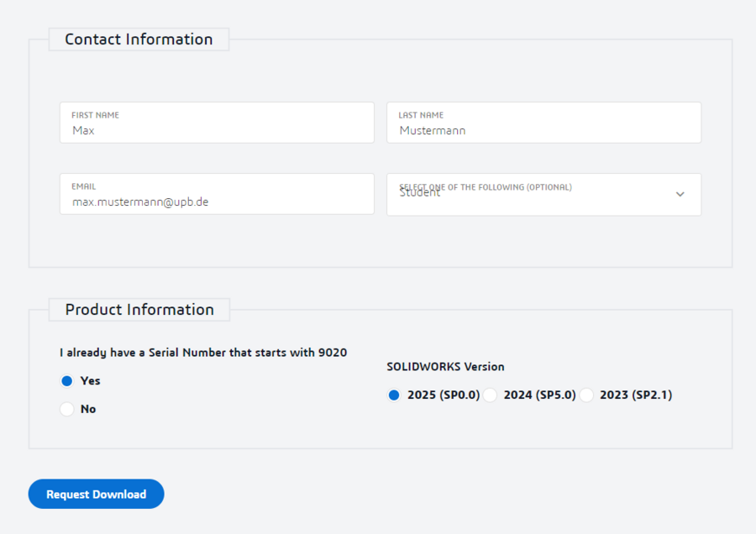This screenshot has height=534, width=756.
Task: Select the "No" serial number option
Action: coord(66,409)
